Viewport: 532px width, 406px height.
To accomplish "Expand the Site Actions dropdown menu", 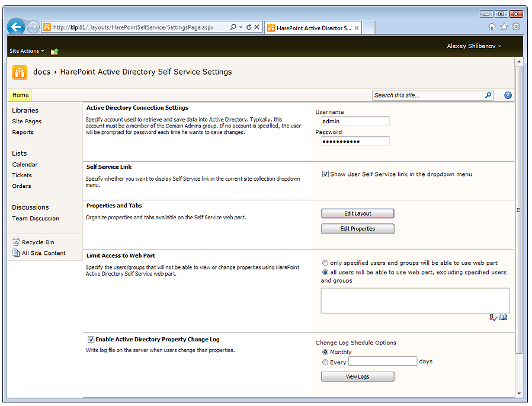I will (27, 51).
